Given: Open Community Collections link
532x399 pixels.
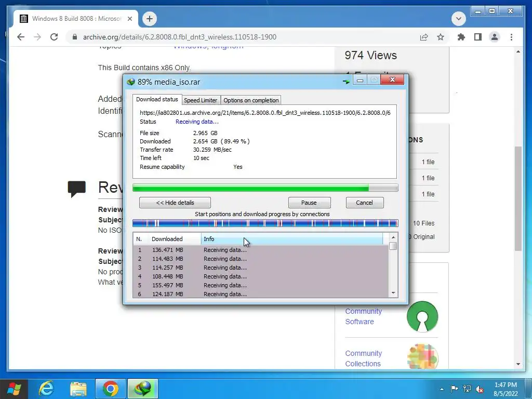Looking at the screenshot, I should coord(363,358).
